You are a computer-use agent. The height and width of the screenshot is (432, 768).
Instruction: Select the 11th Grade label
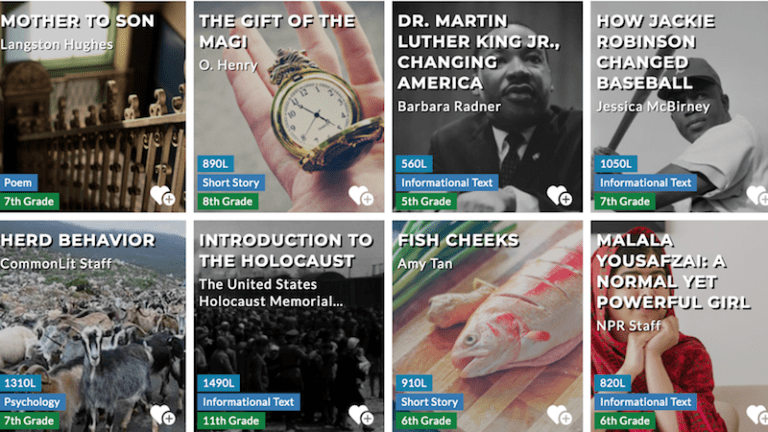[231, 421]
